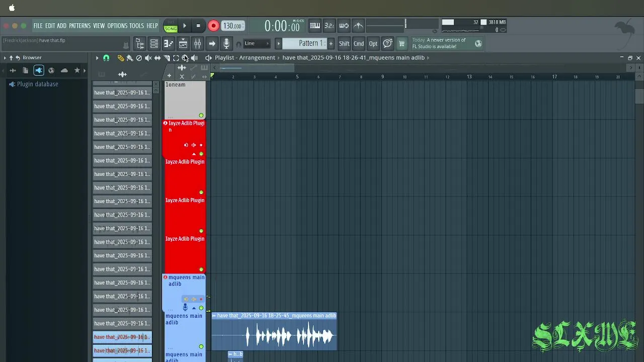Open the browser cloud library icon
The image size is (644, 362).
pyautogui.click(x=64, y=70)
